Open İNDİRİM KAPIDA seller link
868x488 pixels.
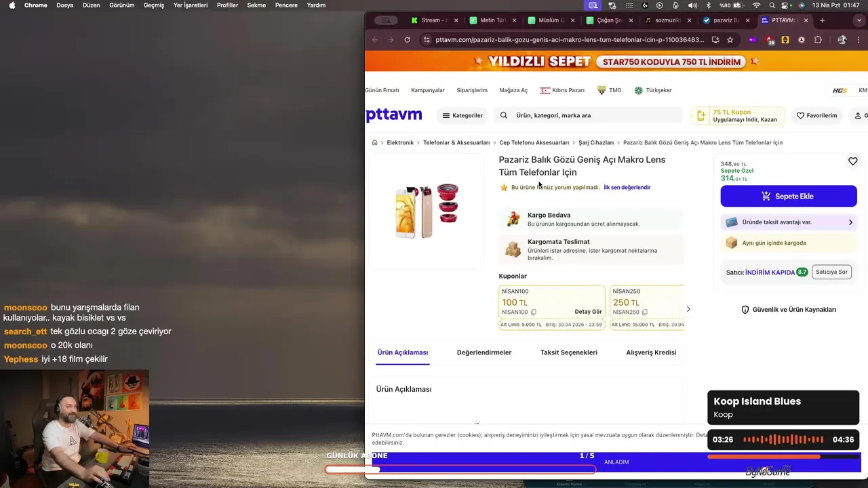tap(770, 272)
